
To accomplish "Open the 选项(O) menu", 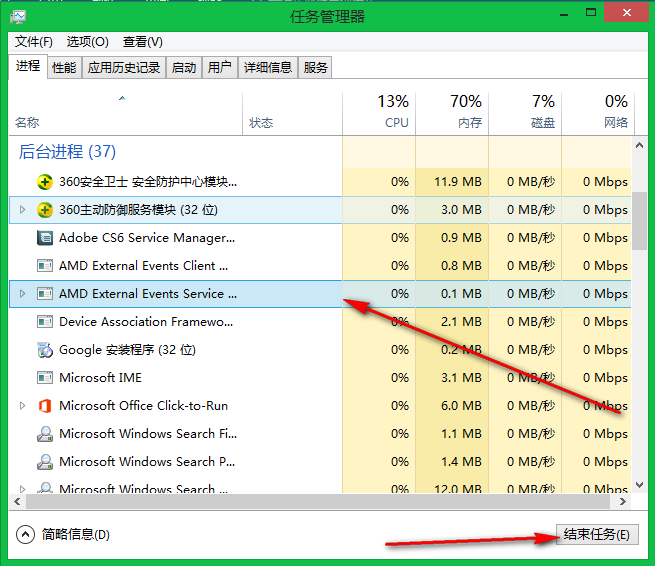I will [x=88, y=42].
